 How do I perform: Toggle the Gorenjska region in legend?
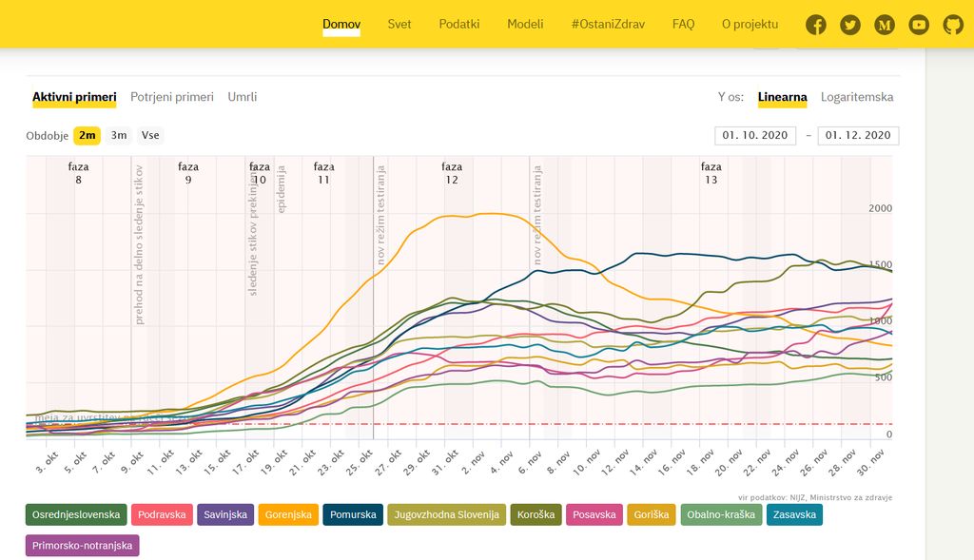(288, 515)
